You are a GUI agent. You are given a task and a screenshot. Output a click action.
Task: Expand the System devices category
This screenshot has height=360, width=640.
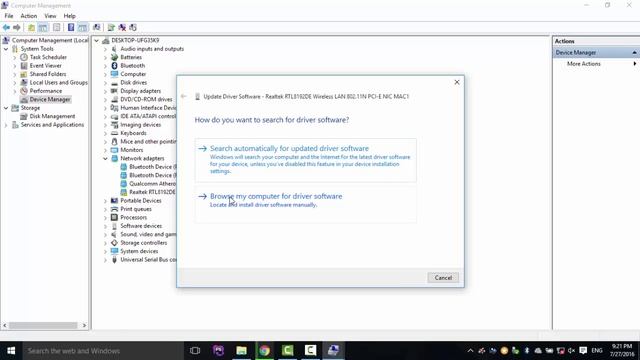[x=105, y=251]
